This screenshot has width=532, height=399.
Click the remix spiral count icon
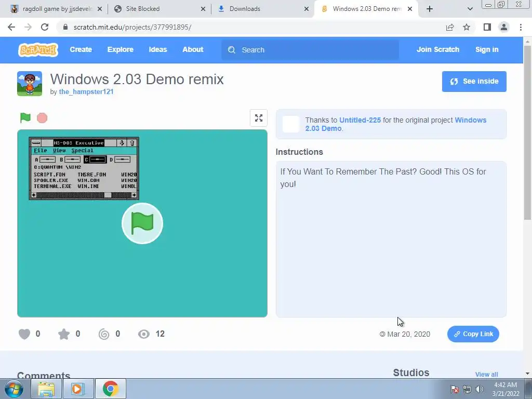pos(104,334)
